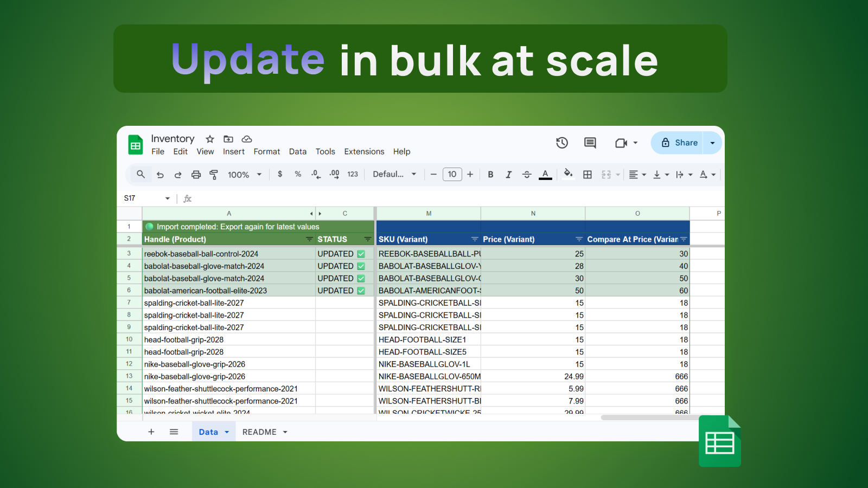Decrease decimal places
868x488 pixels.
point(316,174)
